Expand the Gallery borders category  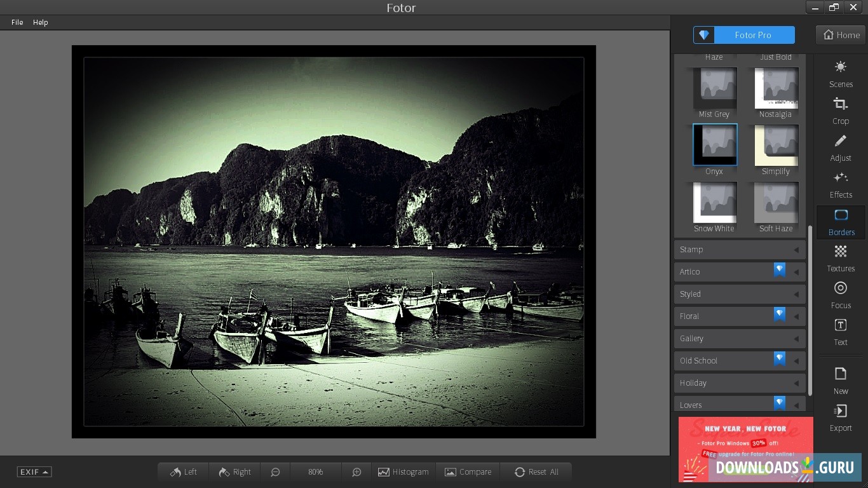click(739, 338)
